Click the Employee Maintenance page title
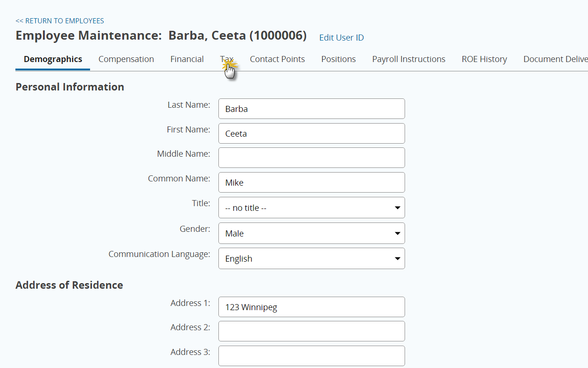588x368 pixels. 161,35
